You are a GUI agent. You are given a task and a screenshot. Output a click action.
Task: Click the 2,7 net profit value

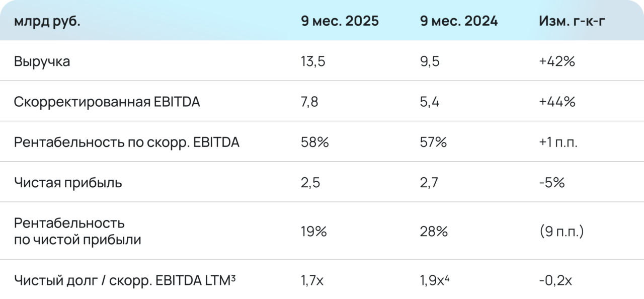pyautogui.click(x=430, y=182)
